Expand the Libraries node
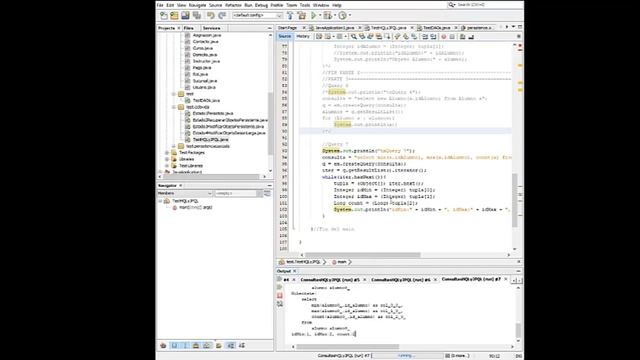Screen dimensions: 640x360 (167, 159)
